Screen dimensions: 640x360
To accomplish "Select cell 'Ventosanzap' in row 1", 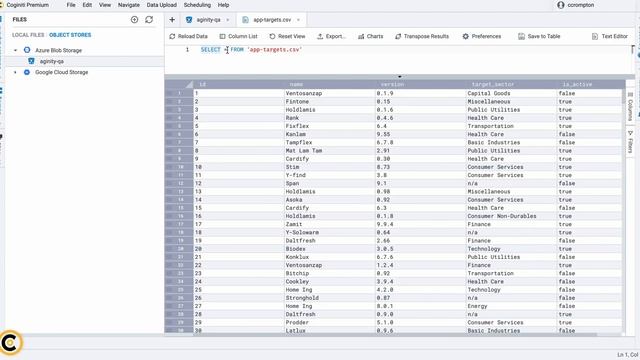I will pos(330,93).
